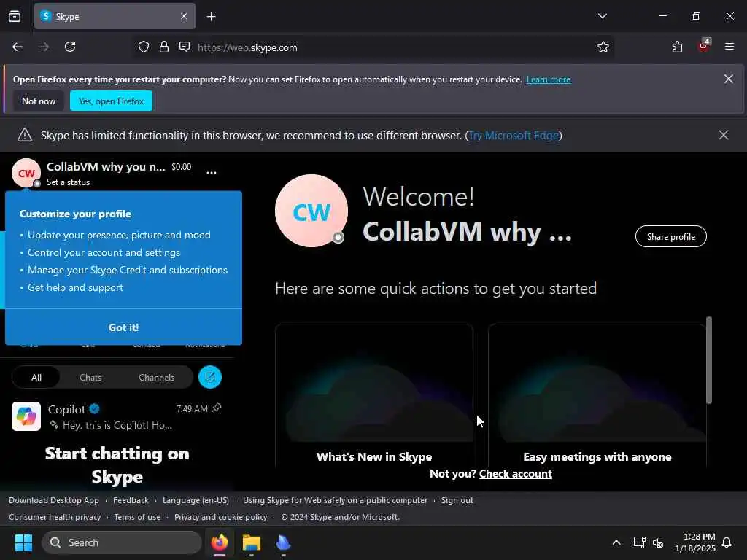Dismiss the Firefox startup notification bar
This screenshot has width=747, height=560.
click(729, 79)
